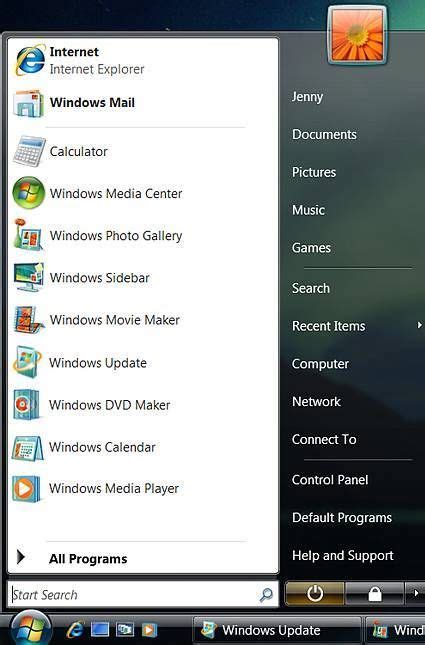The height and width of the screenshot is (645, 425).
Task: Click the power sleep button
Action: tap(315, 594)
